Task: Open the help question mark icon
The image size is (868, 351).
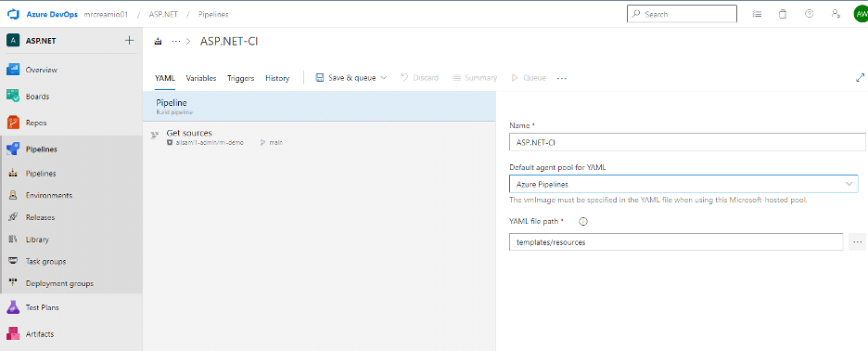Action: [x=810, y=15]
